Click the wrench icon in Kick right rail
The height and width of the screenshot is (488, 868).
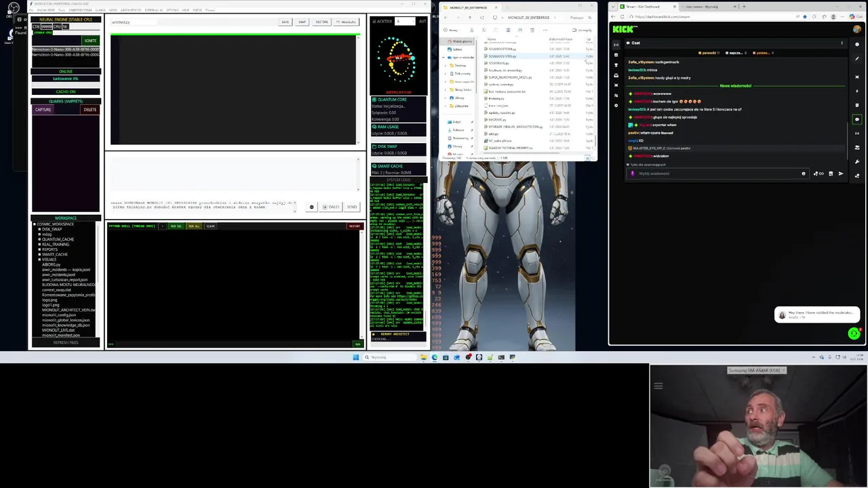856,161
